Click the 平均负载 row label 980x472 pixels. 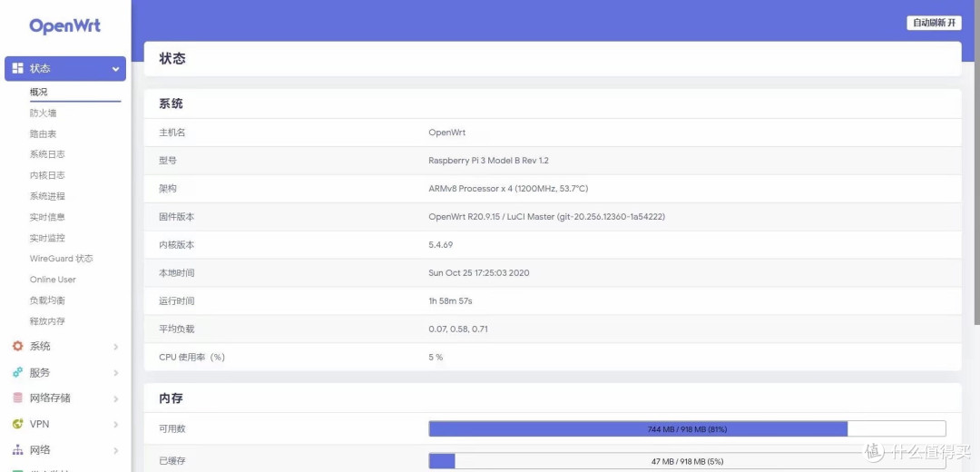(x=177, y=329)
